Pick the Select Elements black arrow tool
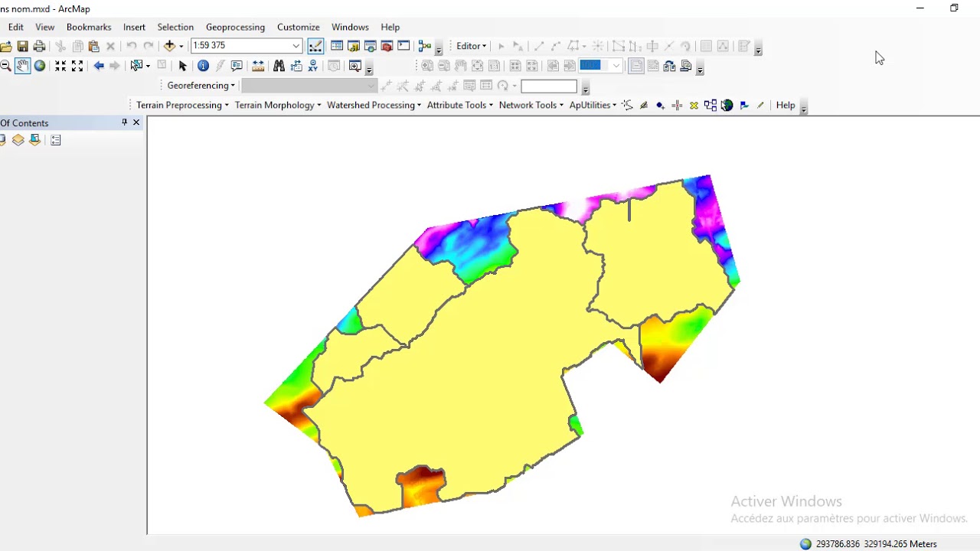Viewport: 980px width, 551px height. tap(182, 66)
